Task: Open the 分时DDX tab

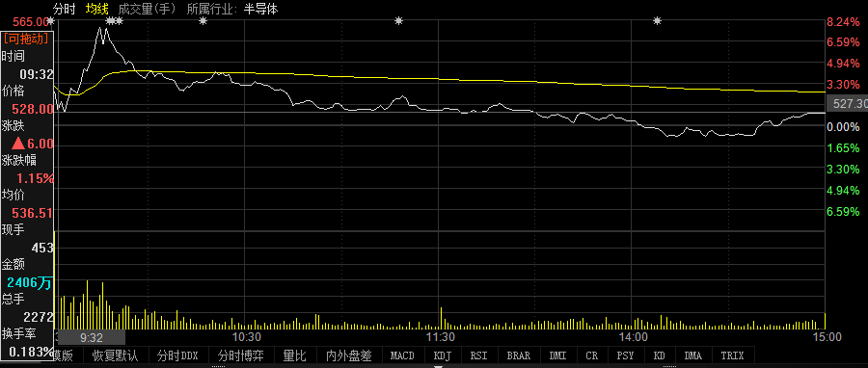Action: click(x=177, y=355)
